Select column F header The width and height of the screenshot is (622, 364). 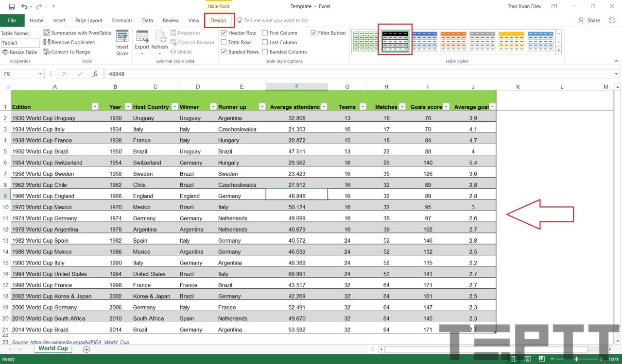(x=296, y=87)
